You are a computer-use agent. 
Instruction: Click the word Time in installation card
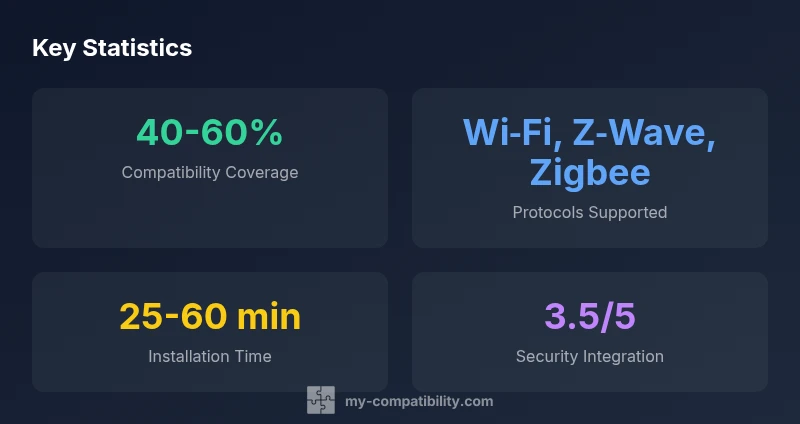(x=252, y=356)
